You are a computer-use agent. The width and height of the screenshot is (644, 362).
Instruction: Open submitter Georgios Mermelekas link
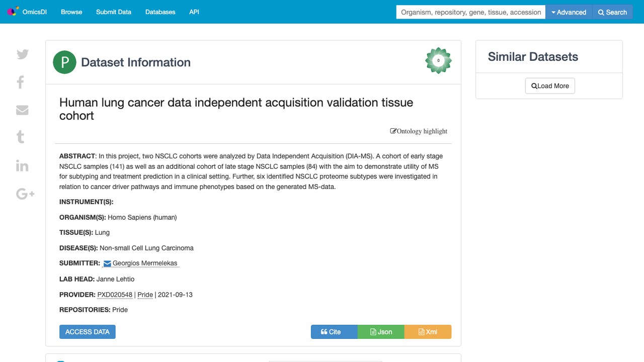[145, 263]
